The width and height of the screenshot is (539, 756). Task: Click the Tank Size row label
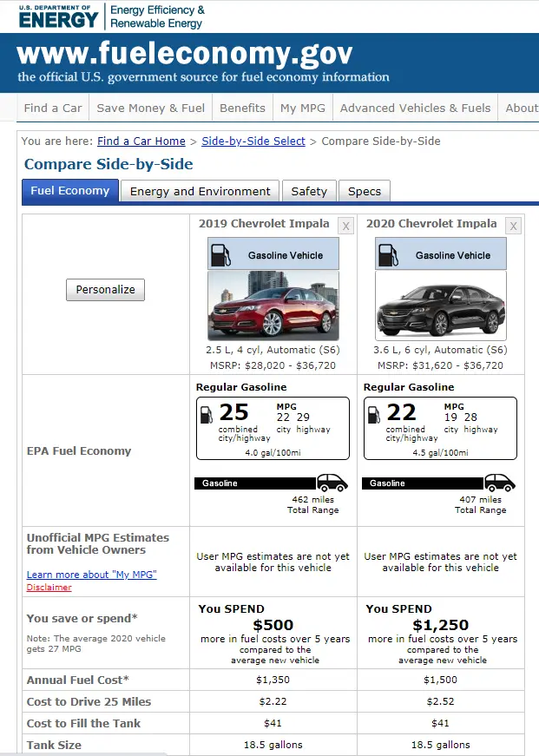coord(54,745)
